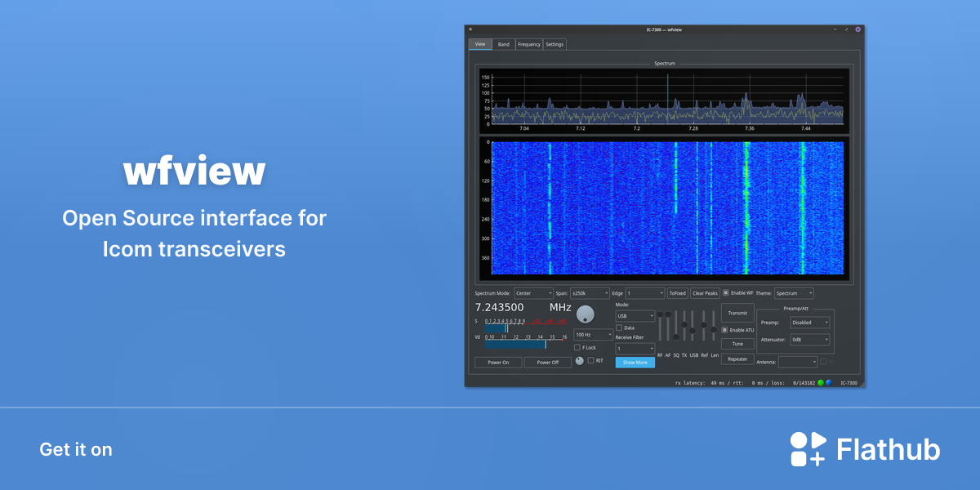
Task: Open the Attenuator 0dB dropdown
Action: (x=809, y=339)
